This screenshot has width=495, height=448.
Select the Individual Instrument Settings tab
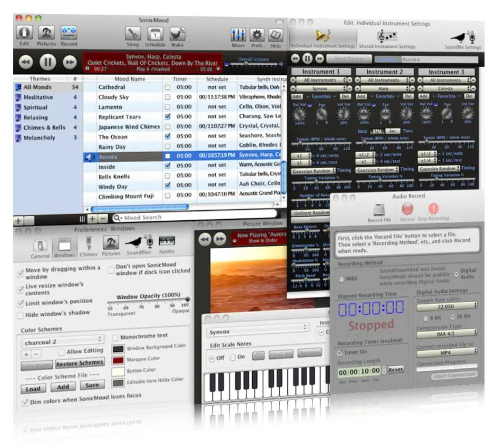click(x=322, y=39)
